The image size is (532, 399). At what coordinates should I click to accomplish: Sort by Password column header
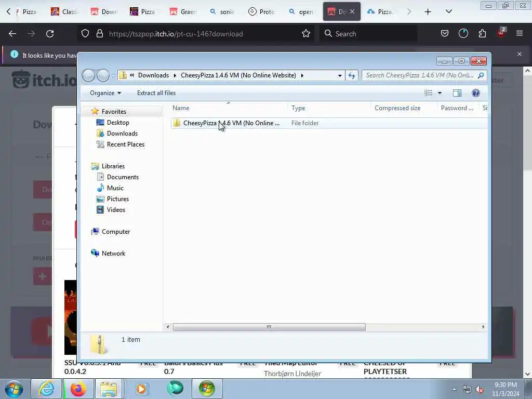pos(457,108)
